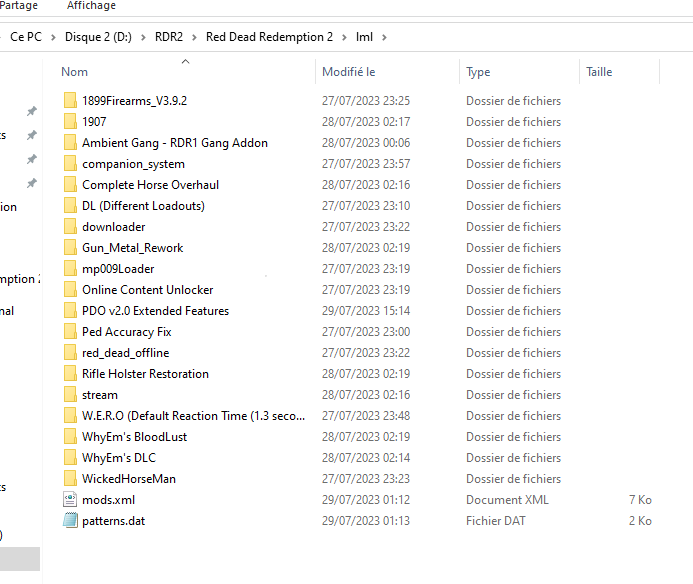Click Complete Horse Overhaul folder icon

(x=70, y=184)
